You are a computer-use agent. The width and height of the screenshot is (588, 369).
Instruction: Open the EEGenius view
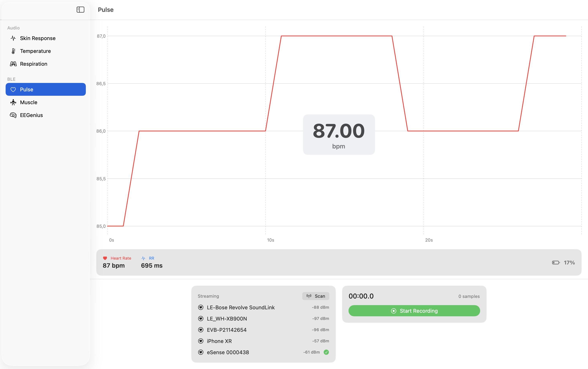coord(46,115)
